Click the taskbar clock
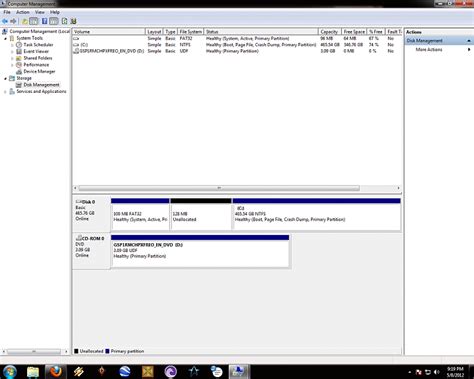 (x=455, y=372)
